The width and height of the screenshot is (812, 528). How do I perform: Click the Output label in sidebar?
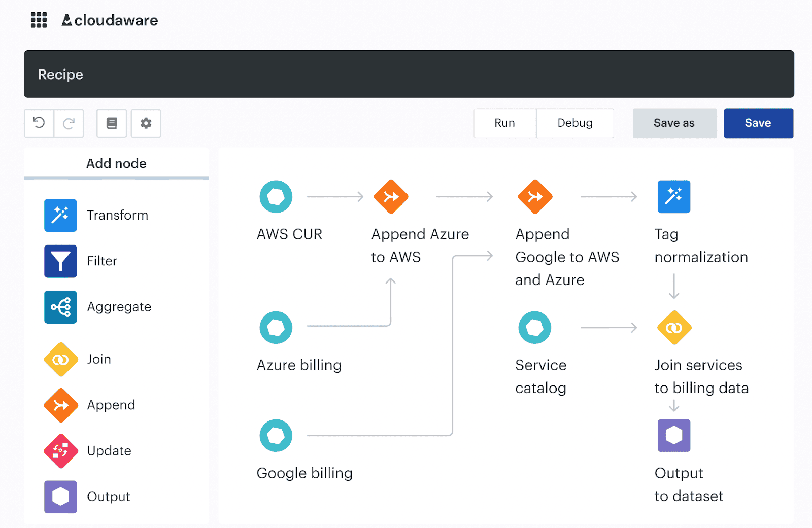point(109,496)
